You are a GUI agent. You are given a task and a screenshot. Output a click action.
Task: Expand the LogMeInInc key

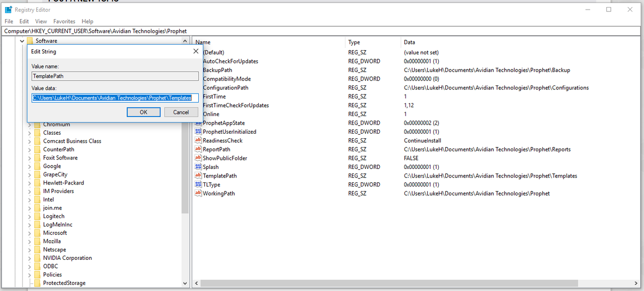point(29,225)
